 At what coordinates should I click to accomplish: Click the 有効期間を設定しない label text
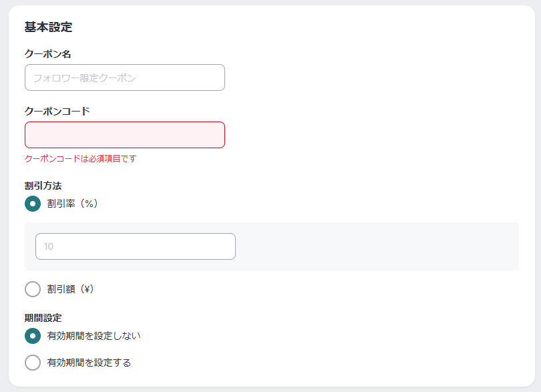click(x=94, y=336)
